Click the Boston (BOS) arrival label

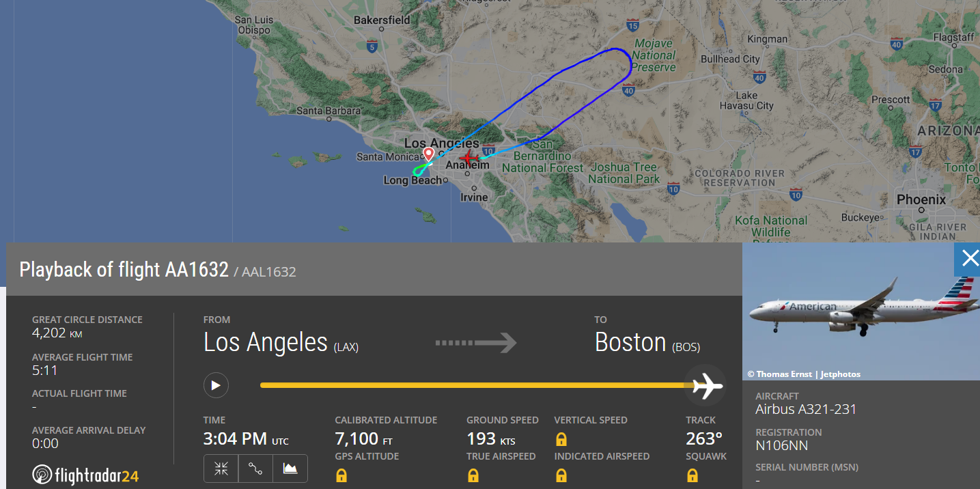[x=647, y=341]
